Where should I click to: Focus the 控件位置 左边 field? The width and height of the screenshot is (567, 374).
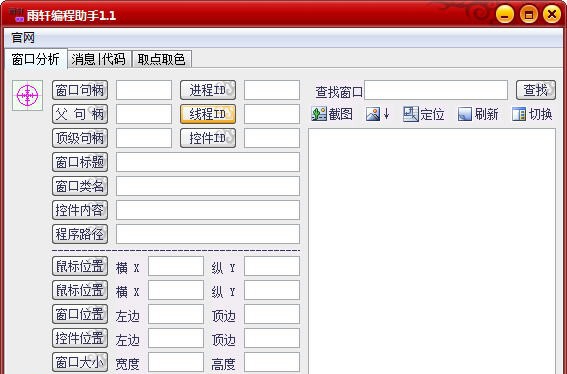176,338
